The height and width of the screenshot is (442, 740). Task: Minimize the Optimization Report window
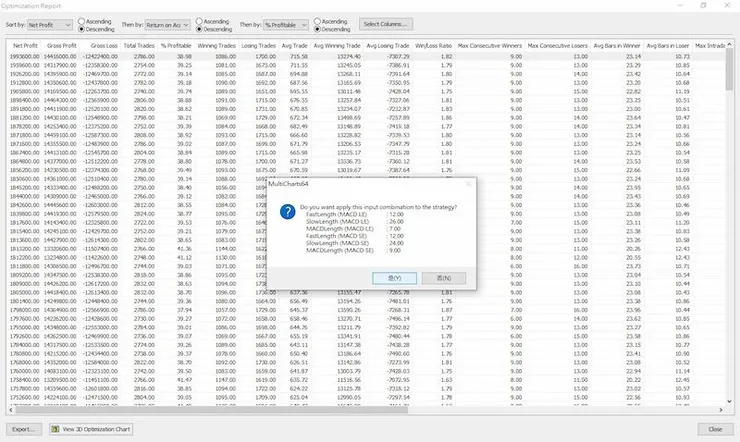pos(680,6)
